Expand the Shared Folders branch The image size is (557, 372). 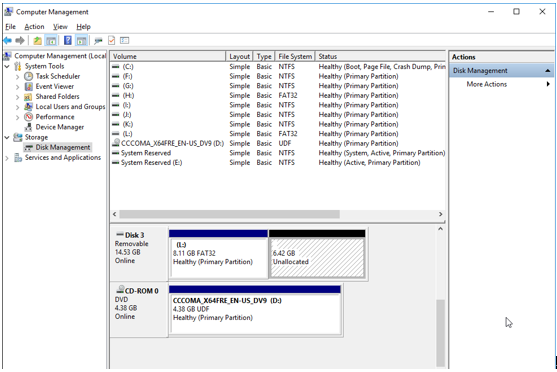click(x=17, y=97)
